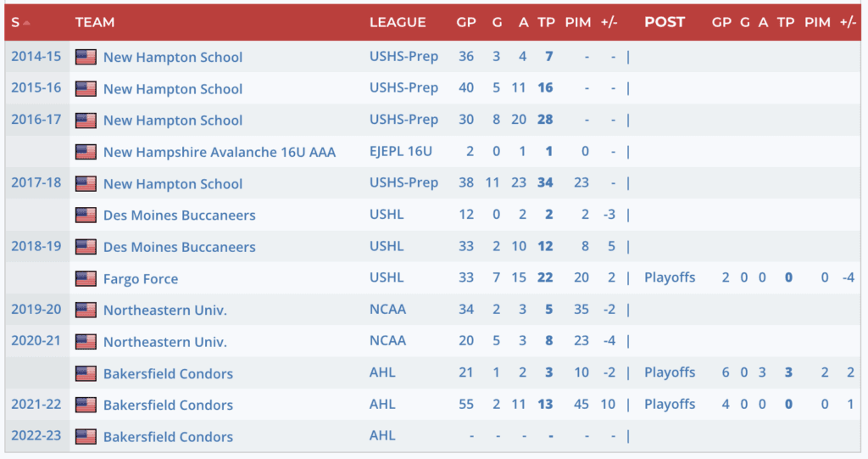
Task: Click the flag next to Northeastern Univ. 2019-20
Action: 86,310
